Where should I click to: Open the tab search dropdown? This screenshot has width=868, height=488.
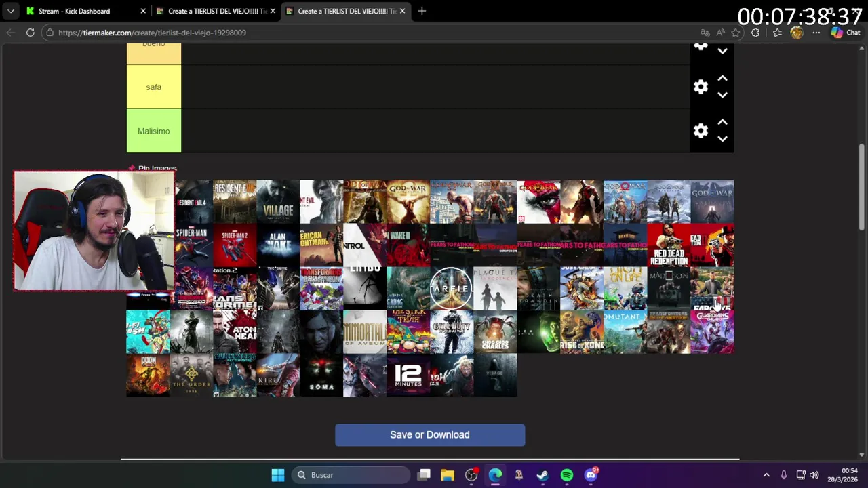11,11
